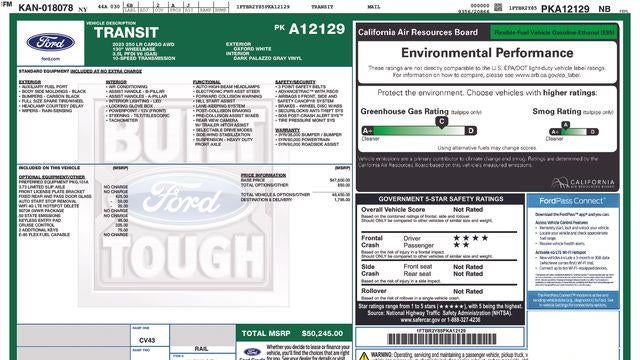Click the 'KAN-018078' code at top left

46,8
